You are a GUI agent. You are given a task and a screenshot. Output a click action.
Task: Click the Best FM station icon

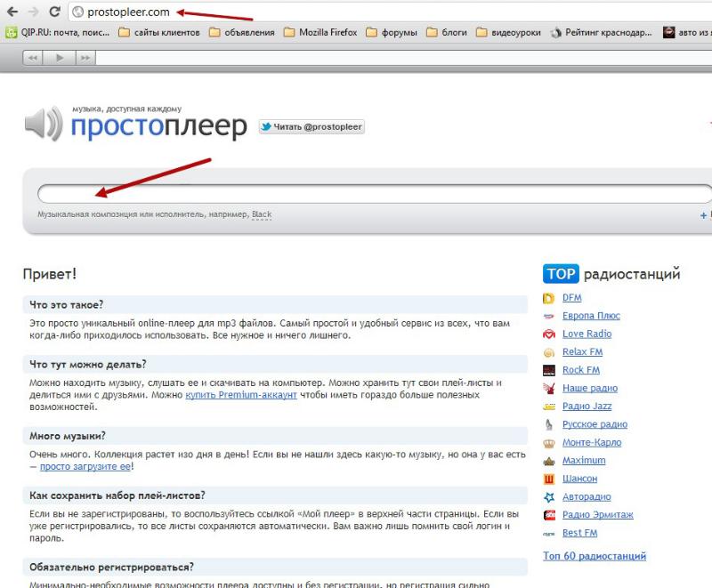point(549,534)
